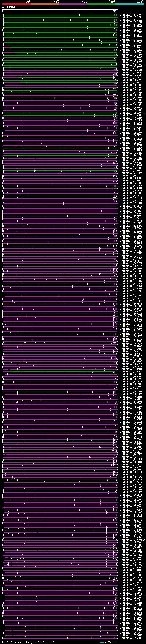Viewport: 146px width, 644px height.
Task: Click the white query ruler bar
Action: click(x=60, y=10)
